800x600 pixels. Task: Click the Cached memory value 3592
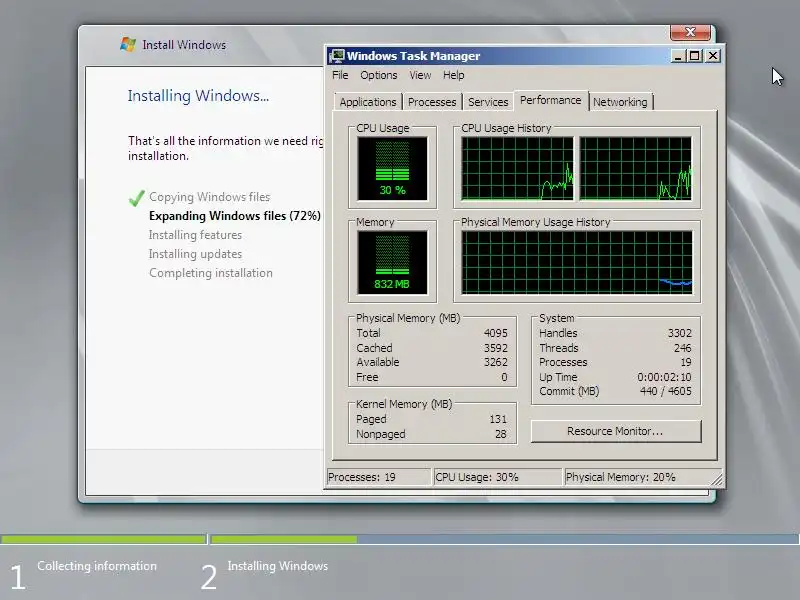coord(495,348)
